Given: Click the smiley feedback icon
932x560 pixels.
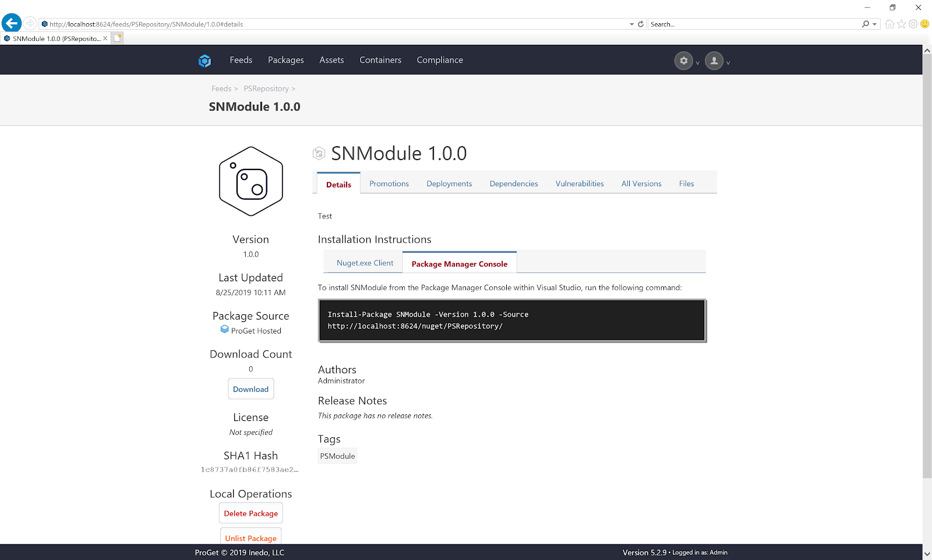Looking at the screenshot, I should pyautogui.click(x=924, y=24).
